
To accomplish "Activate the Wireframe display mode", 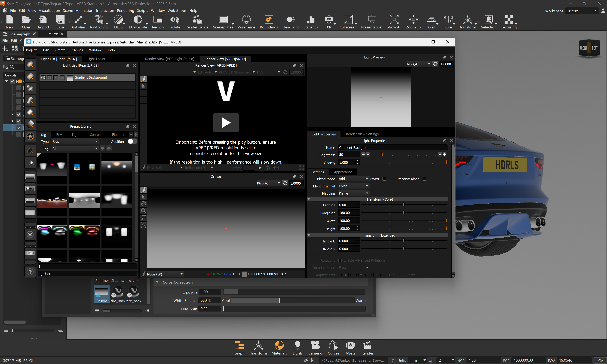I will click(246, 22).
